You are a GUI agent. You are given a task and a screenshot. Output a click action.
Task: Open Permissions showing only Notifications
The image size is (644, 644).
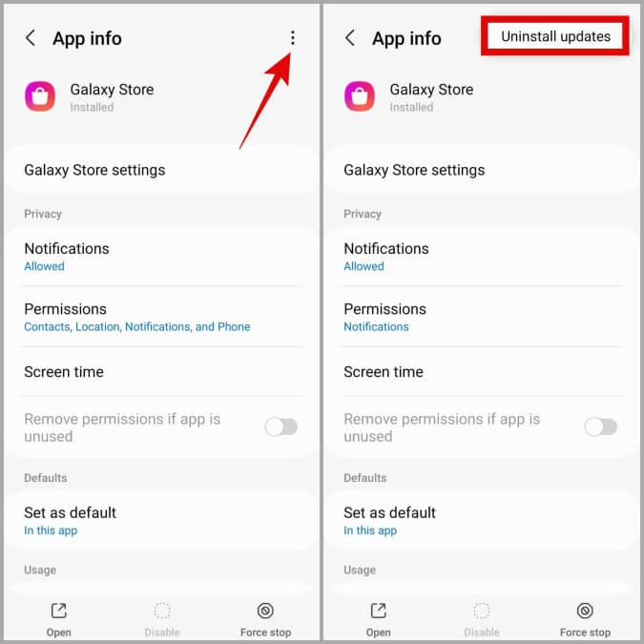point(482,317)
